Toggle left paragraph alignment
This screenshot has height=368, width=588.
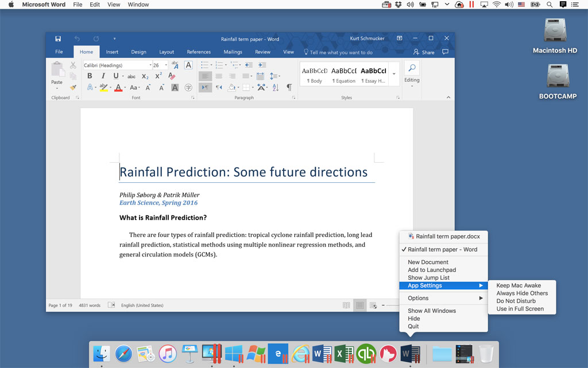tap(205, 76)
